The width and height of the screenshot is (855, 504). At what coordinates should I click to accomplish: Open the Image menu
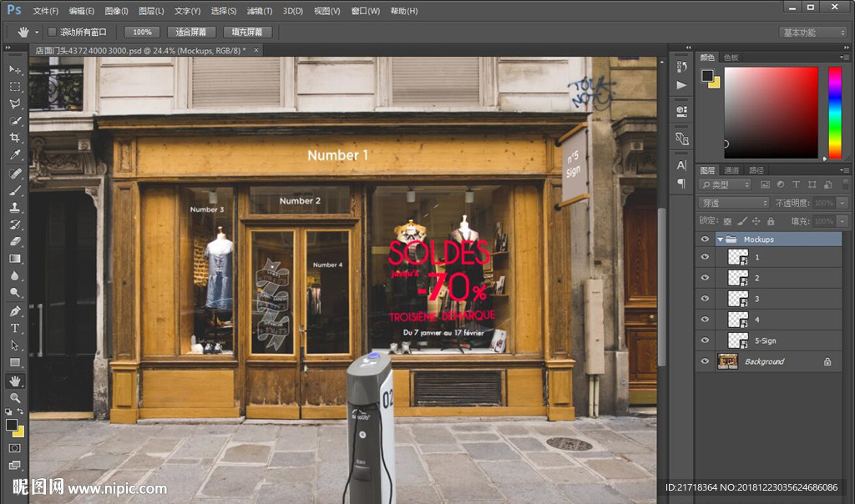point(116,11)
